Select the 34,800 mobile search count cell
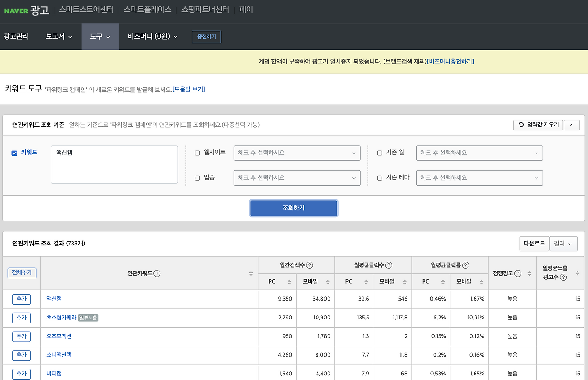Viewport: 588px width, 380px height. 316,299
